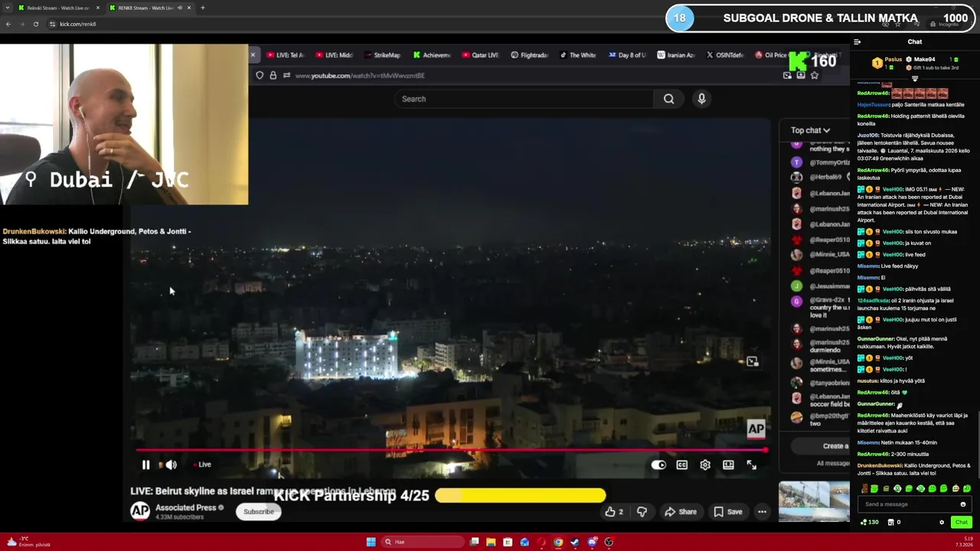Screen dimensions: 980x551
Task: Open Associated Press channel avatar
Action: 140,511
